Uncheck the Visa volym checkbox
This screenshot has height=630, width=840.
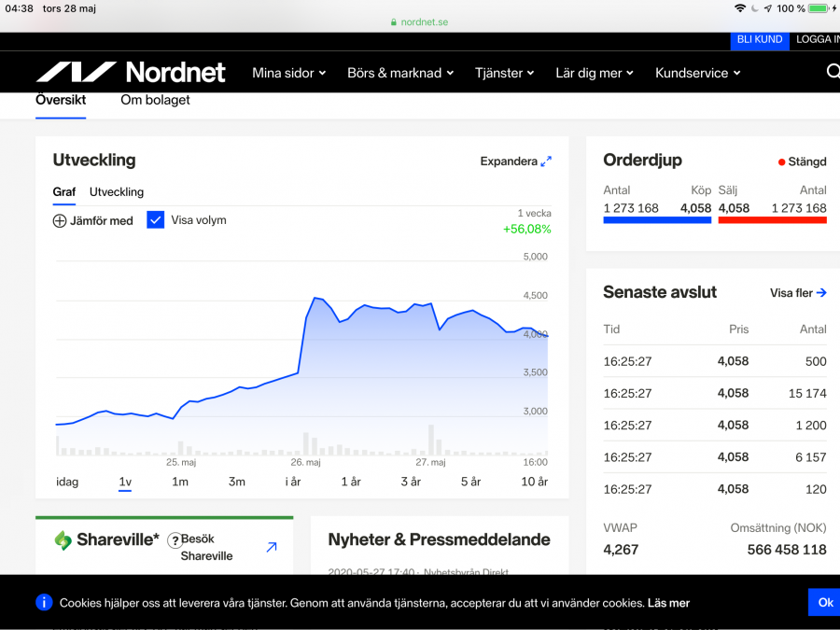[x=156, y=220]
